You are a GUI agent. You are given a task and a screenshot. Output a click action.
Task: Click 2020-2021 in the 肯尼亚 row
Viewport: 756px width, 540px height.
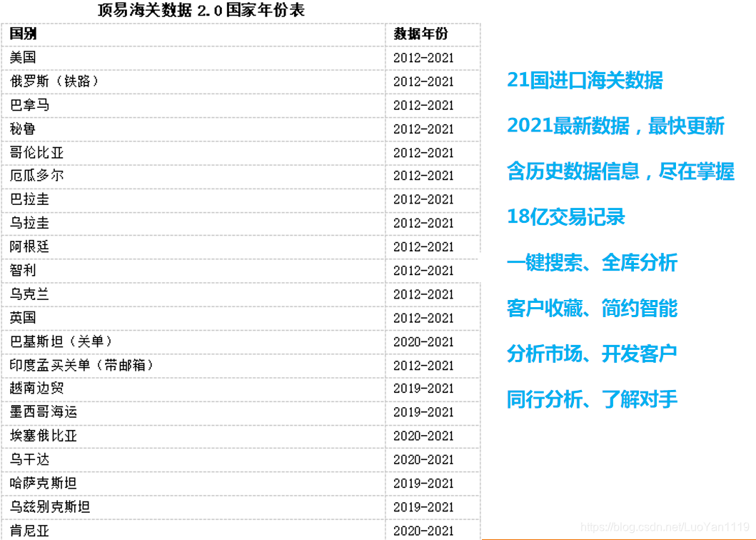click(423, 531)
